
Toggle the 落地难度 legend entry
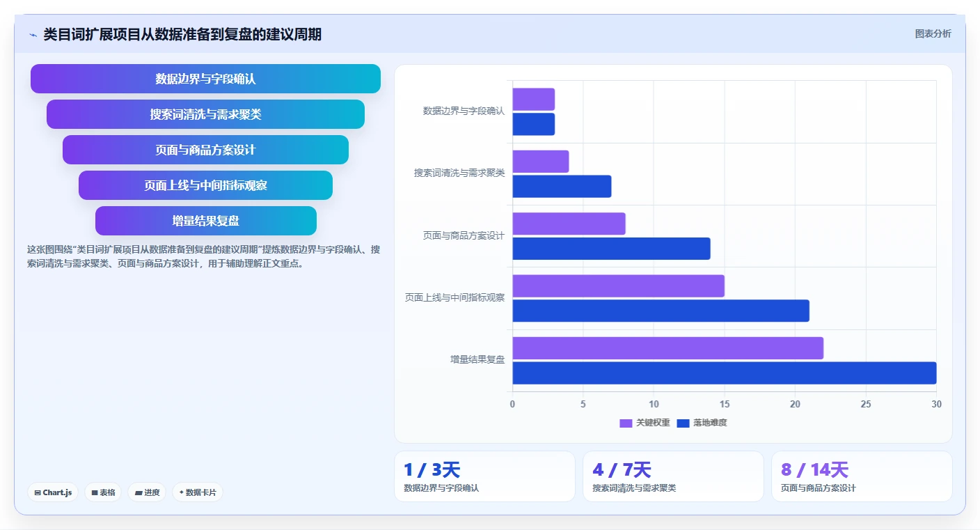point(702,423)
